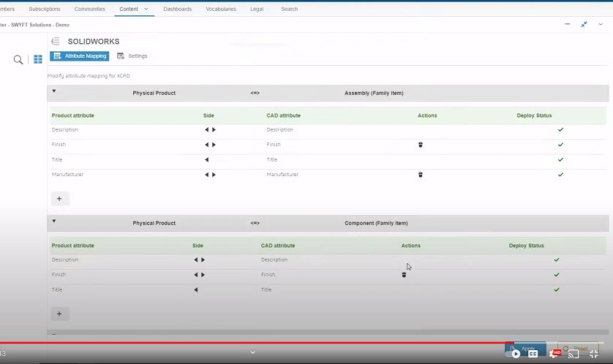Seek using the red video progress bar
Viewport: 613px width, 364px height.
tap(257, 343)
